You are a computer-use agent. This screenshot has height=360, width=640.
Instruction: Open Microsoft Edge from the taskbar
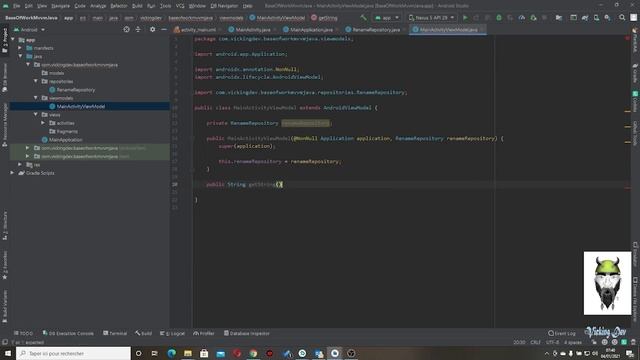pos(171,353)
